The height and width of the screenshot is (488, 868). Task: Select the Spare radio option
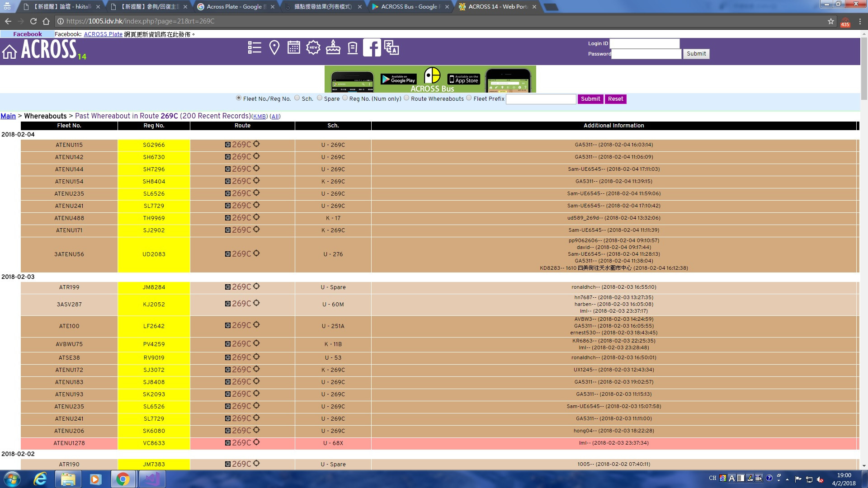click(x=320, y=98)
